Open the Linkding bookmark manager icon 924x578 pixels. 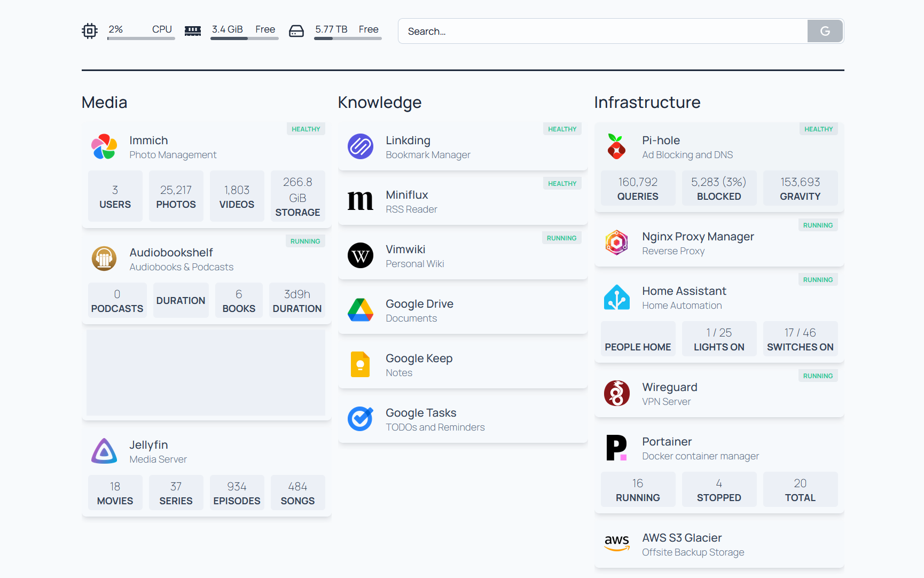click(361, 147)
